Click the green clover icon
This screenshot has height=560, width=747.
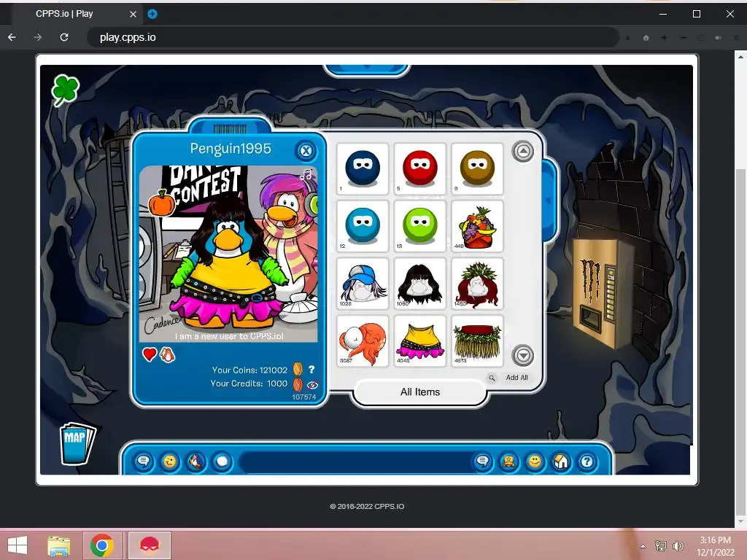[65, 90]
